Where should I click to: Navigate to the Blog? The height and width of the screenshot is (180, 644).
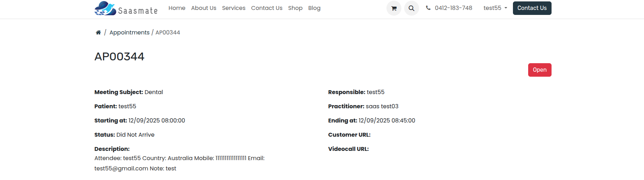tap(314, 8)
